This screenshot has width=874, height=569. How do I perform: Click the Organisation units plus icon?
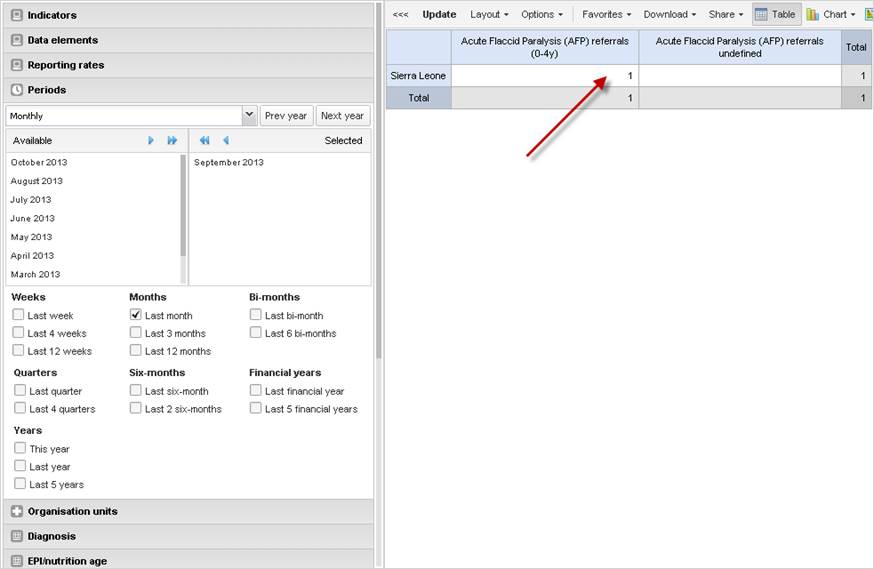tap(17, 512)
